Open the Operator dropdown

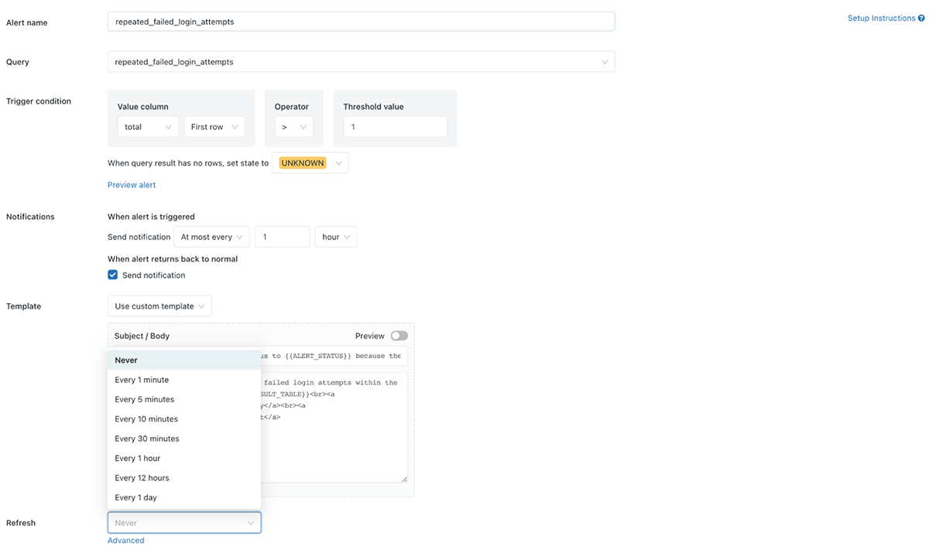pyautogui.click(x=294, y=127)
